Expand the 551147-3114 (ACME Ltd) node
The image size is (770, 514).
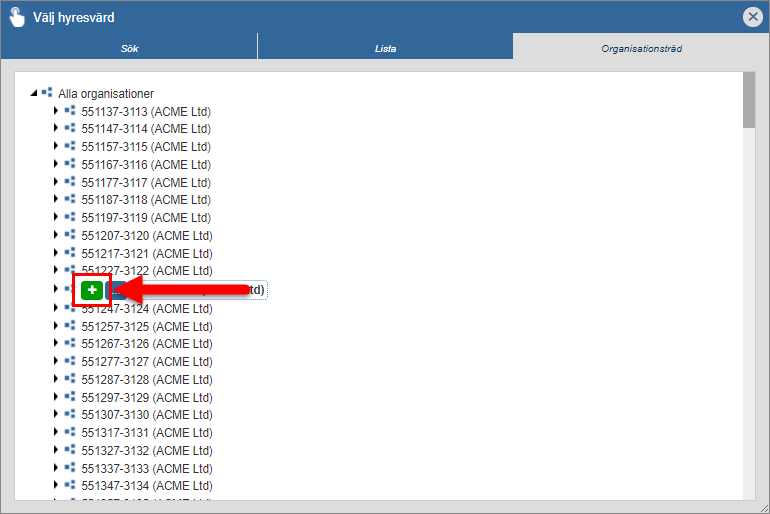(x=57, y=129)
